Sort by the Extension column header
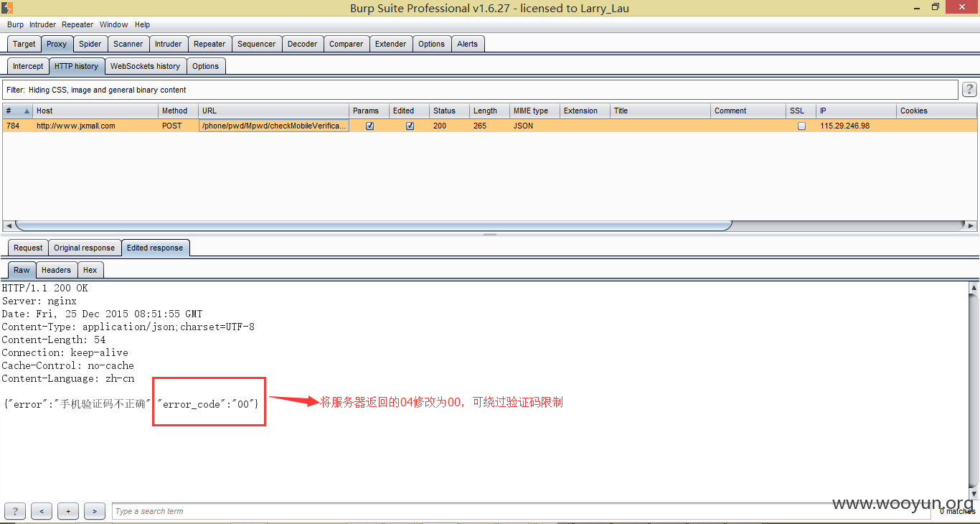980x524 pixels. tap(585, 111)
